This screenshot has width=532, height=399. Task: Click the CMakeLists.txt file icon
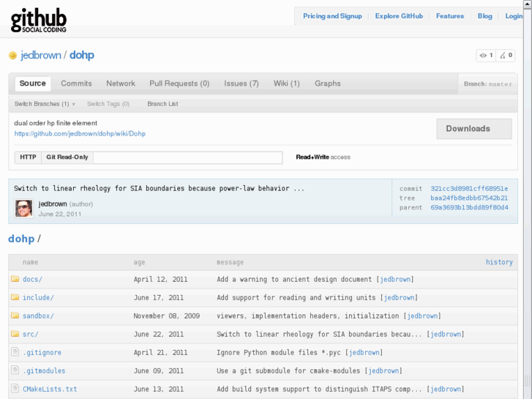15,389
